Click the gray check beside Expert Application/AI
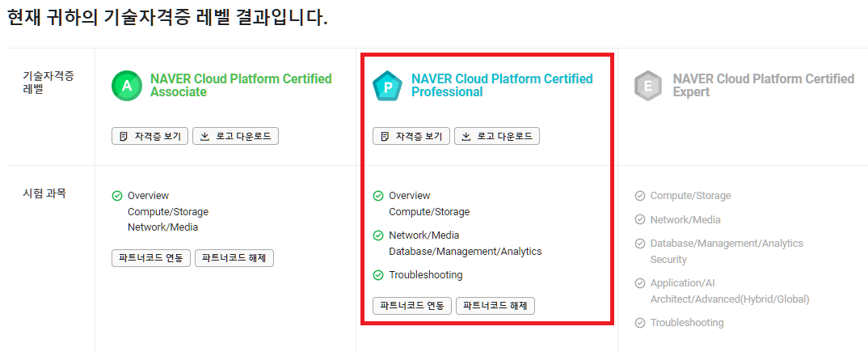 point(639,283)
